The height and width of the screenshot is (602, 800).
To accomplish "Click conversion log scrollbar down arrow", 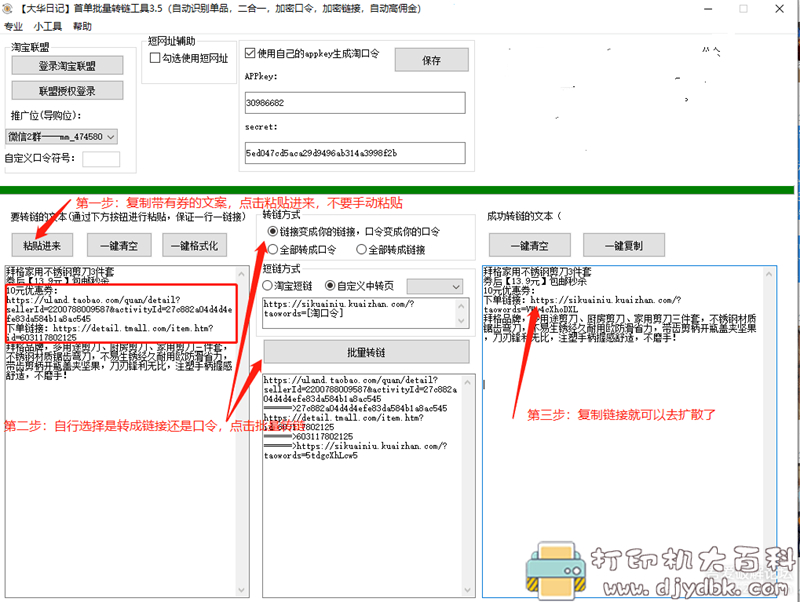I will click(x=468, y=590).
